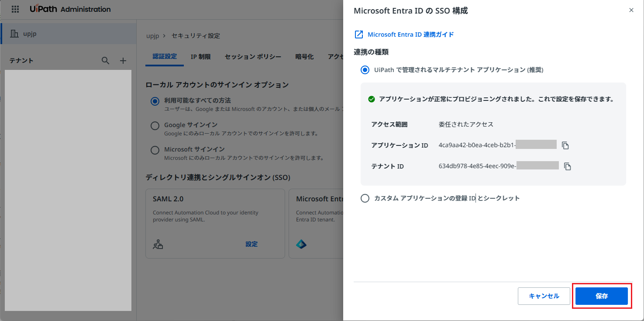Select custom application registration ID and secret
Screen dimensions: 644x321
coord(365,198)
